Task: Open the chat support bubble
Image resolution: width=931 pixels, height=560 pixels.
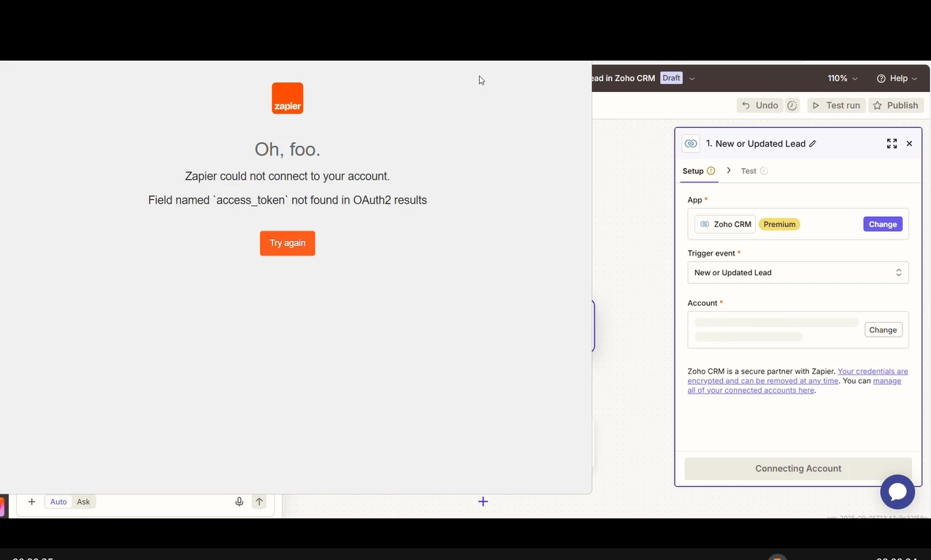Action: (x=897, y=492)
